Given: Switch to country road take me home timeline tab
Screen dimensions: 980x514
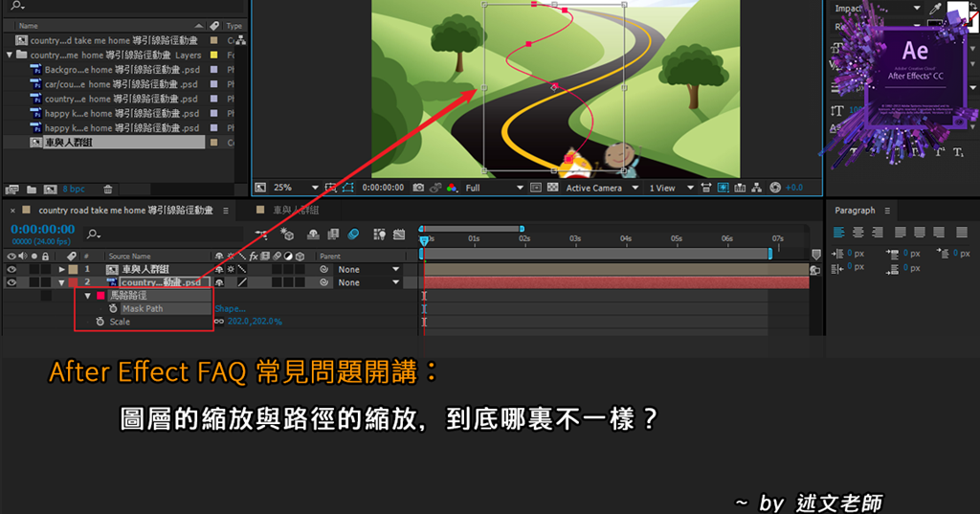Looking at the screenshot, I should pyautogui.click(x=125, y=211).
